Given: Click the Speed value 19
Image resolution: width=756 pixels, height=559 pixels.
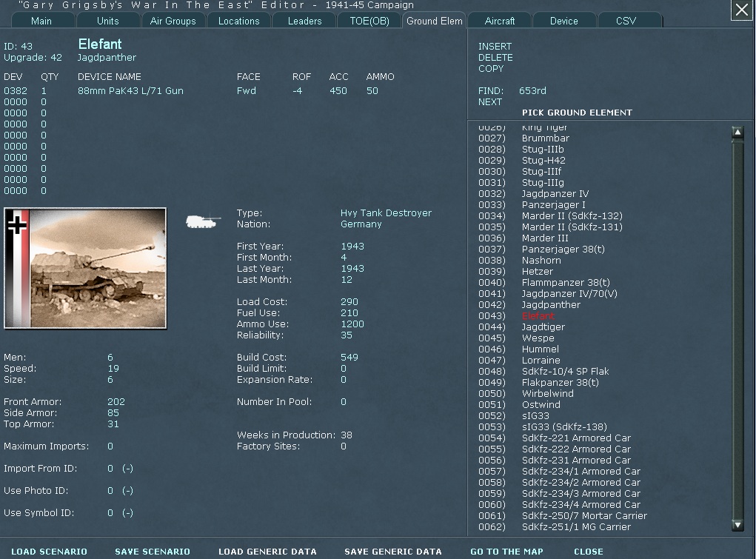Looking at the screenshot, I should [113, 369].
